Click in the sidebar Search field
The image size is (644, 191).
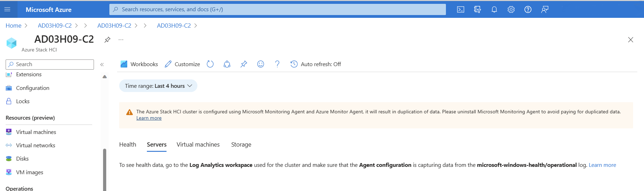click(50, 64)
